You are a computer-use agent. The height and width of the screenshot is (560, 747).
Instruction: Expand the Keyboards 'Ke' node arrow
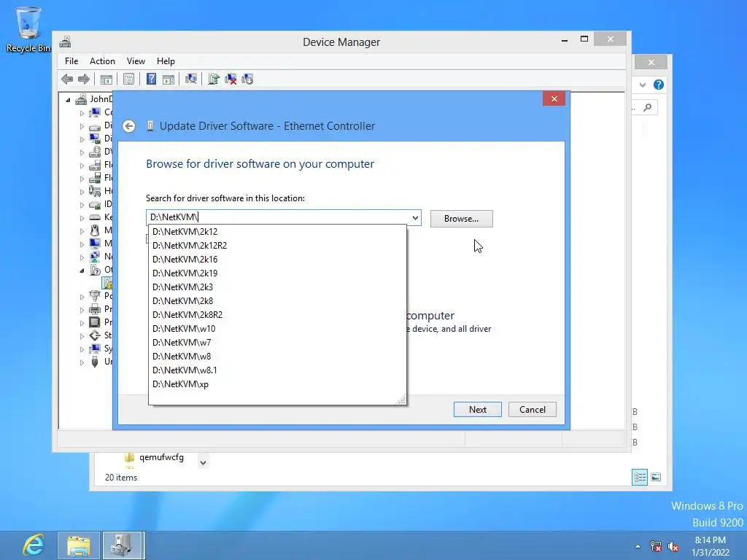coord(82,218)
